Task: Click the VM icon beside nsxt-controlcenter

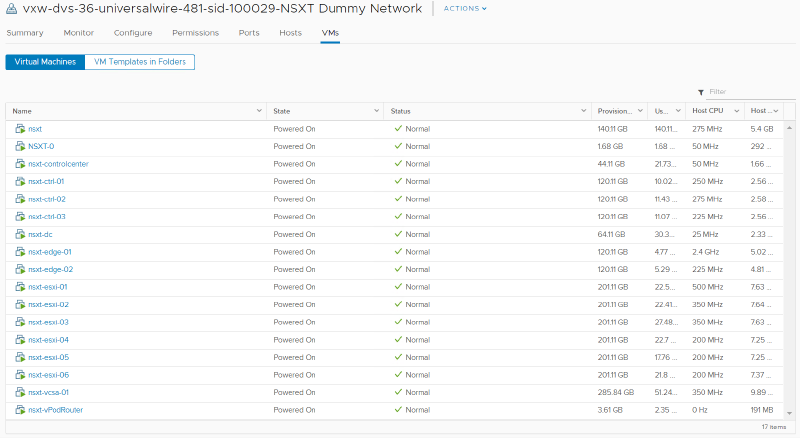Action: coord(20,164)
